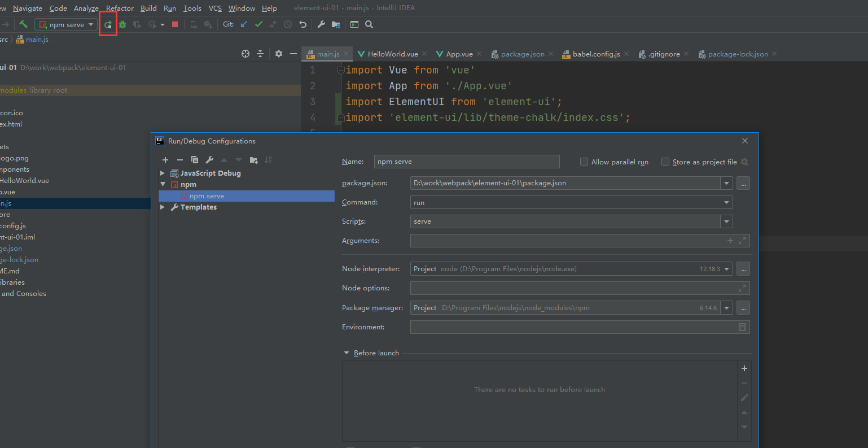Copy the selected configuration
Image resolution: width=868 pixels, height=448 pixels.
coord(194,160)
